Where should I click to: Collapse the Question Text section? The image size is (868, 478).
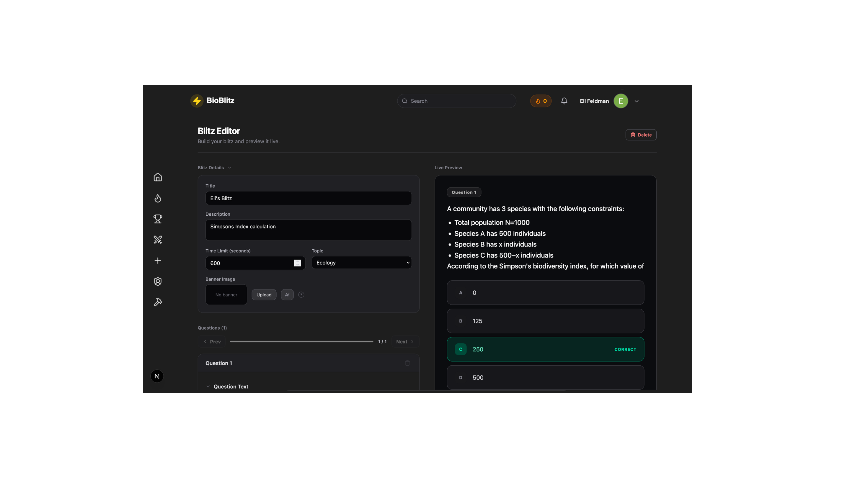click(x=208, y=386)
